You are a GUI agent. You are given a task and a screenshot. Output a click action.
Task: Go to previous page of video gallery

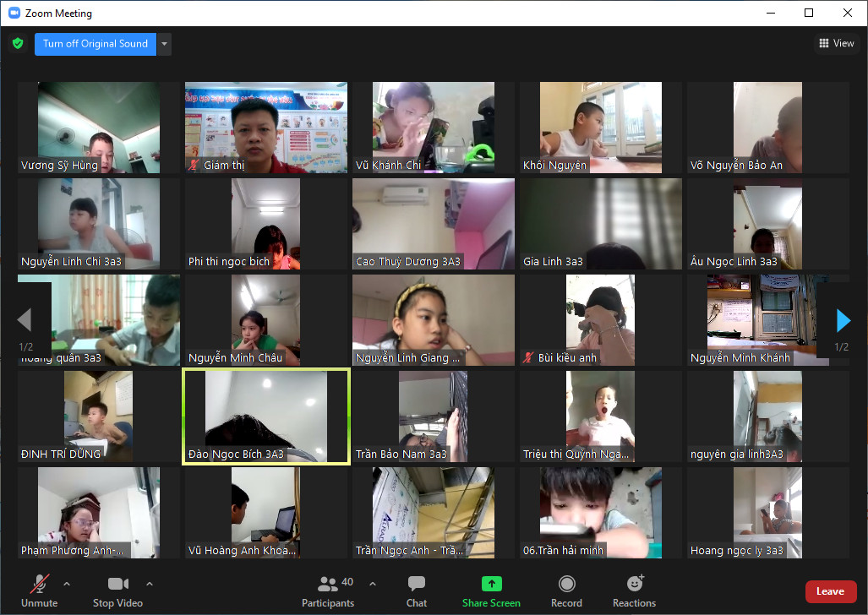(25, 320)
